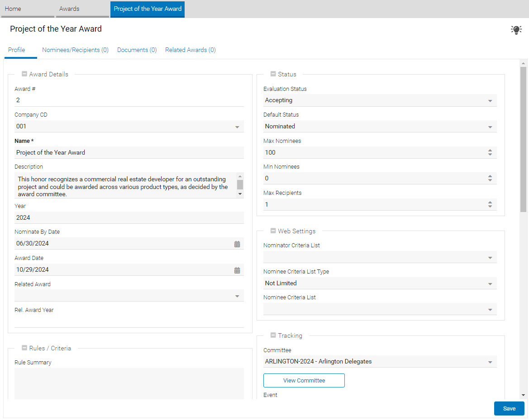Collapse the Status section
This screenshot has height=420, width=529.
[273, 74]
